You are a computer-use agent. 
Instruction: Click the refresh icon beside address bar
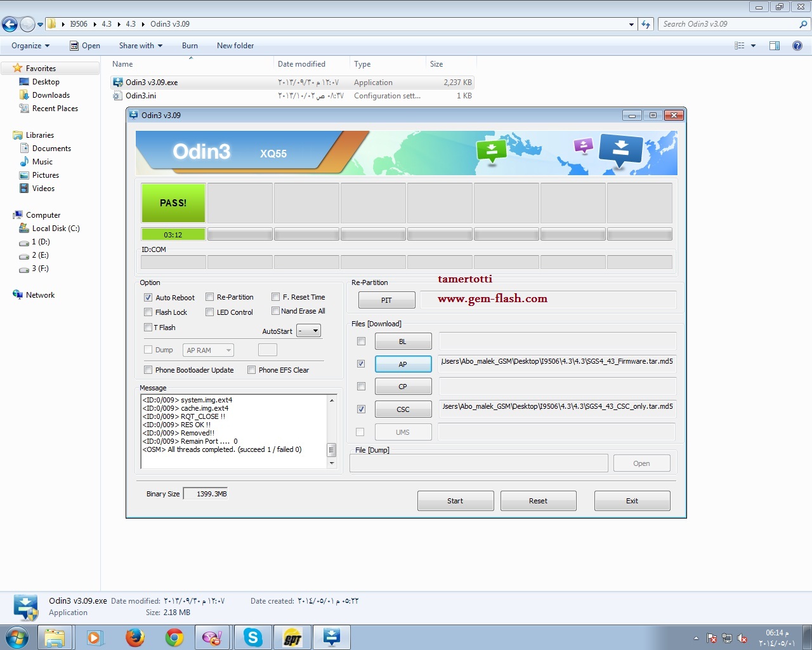pos(646,24)
